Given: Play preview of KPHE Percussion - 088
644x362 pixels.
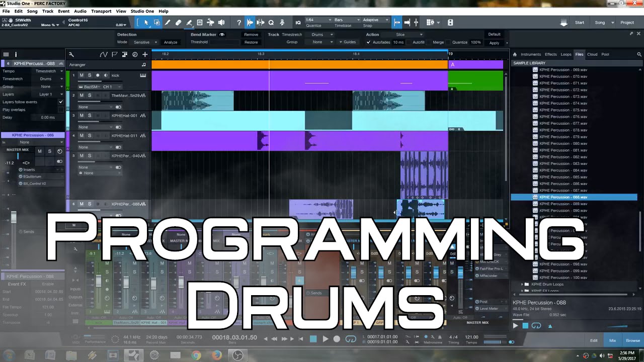Looking at the screenshot, I should click(x=515, y=326).
